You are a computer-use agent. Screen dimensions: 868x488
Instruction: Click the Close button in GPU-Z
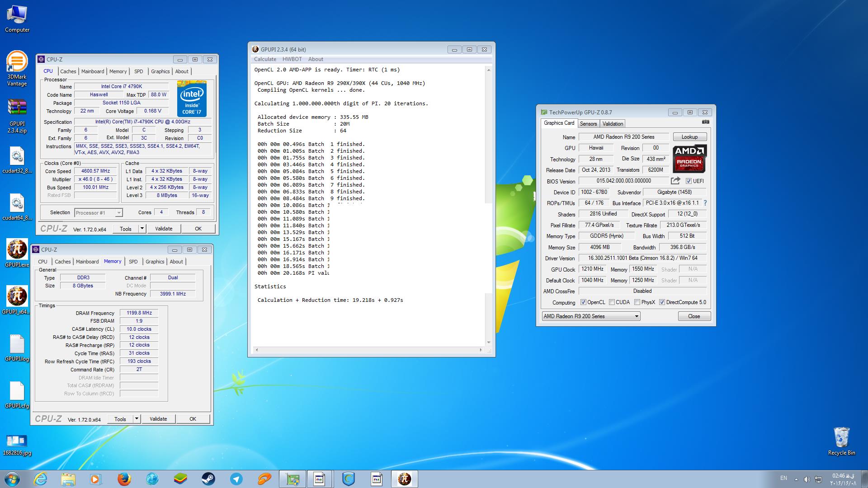[694, 316]
